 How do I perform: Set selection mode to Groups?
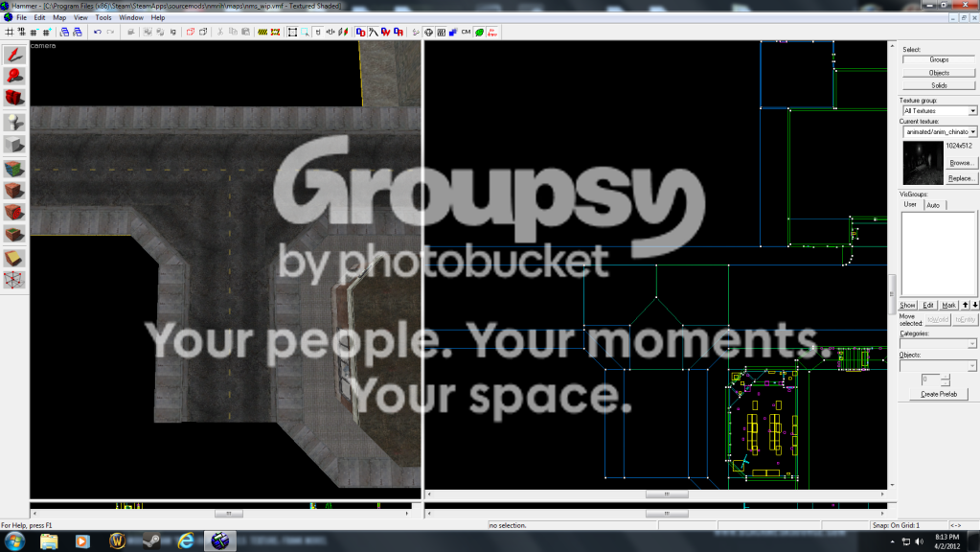click(939, 60)
